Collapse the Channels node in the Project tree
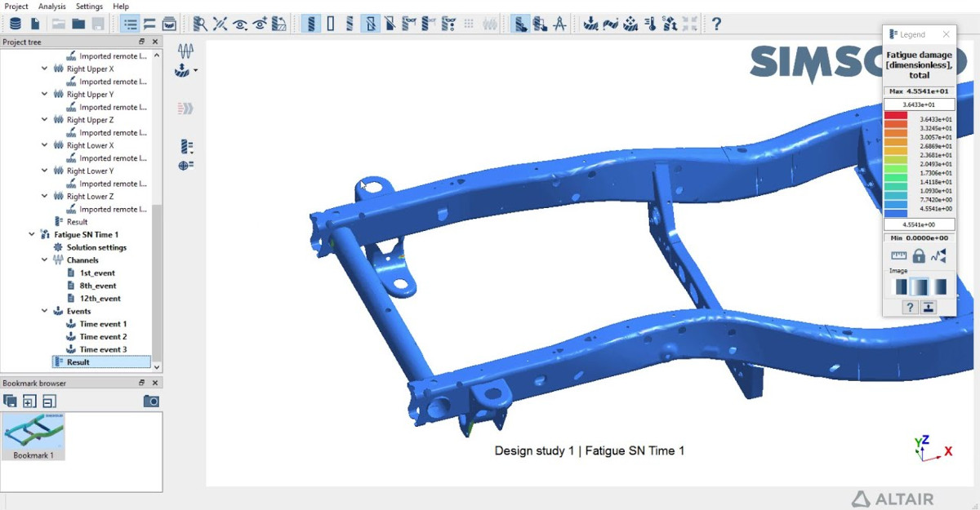The height and width of the screenshot is (510, 980). coord(46,259)
